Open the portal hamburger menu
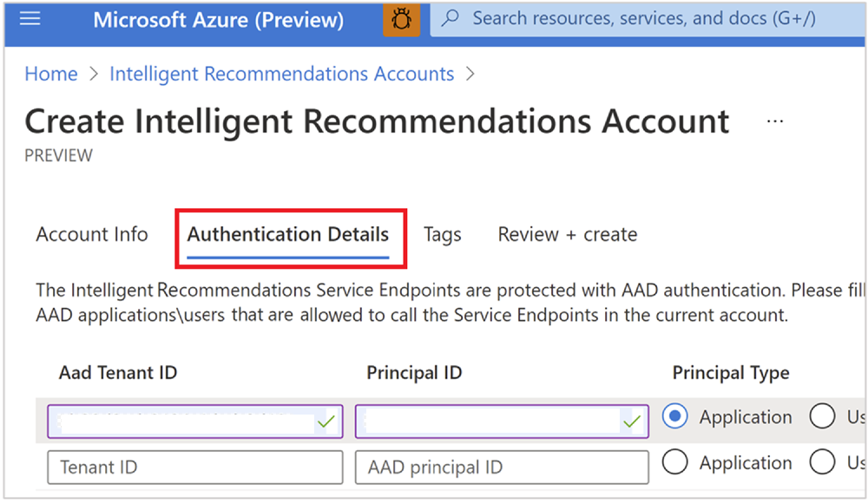 pos(30,18)
